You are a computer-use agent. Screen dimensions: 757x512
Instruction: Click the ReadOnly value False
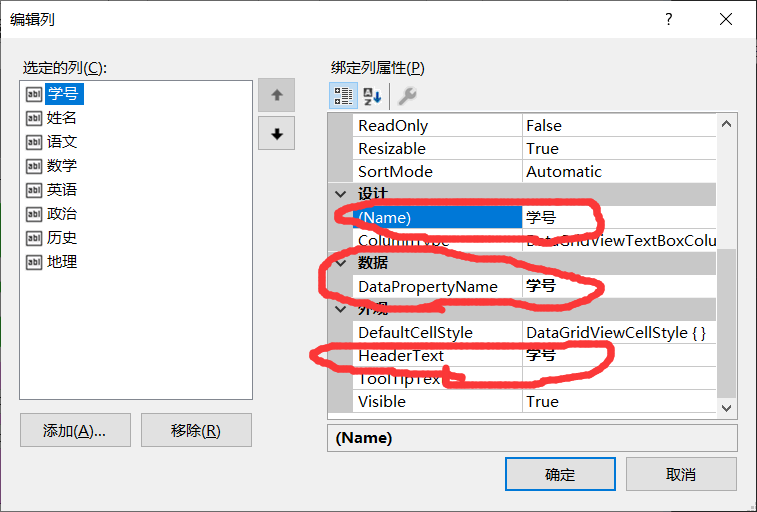[x=619, y=126]
